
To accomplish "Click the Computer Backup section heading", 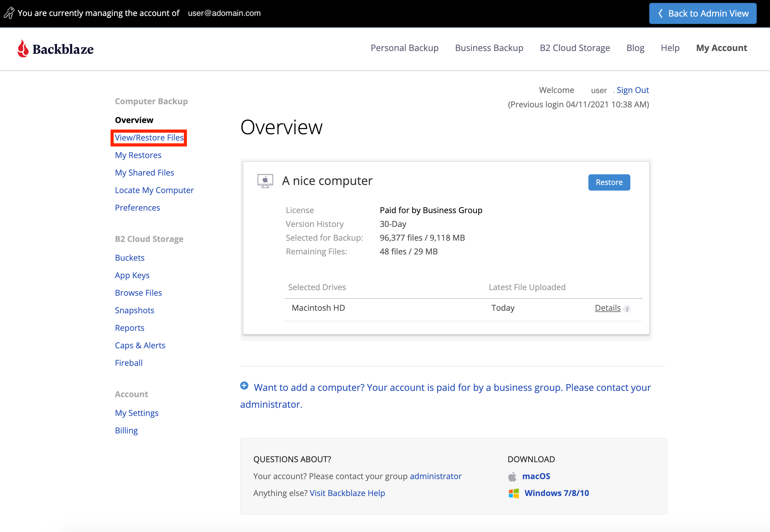I will click(151, 101).
